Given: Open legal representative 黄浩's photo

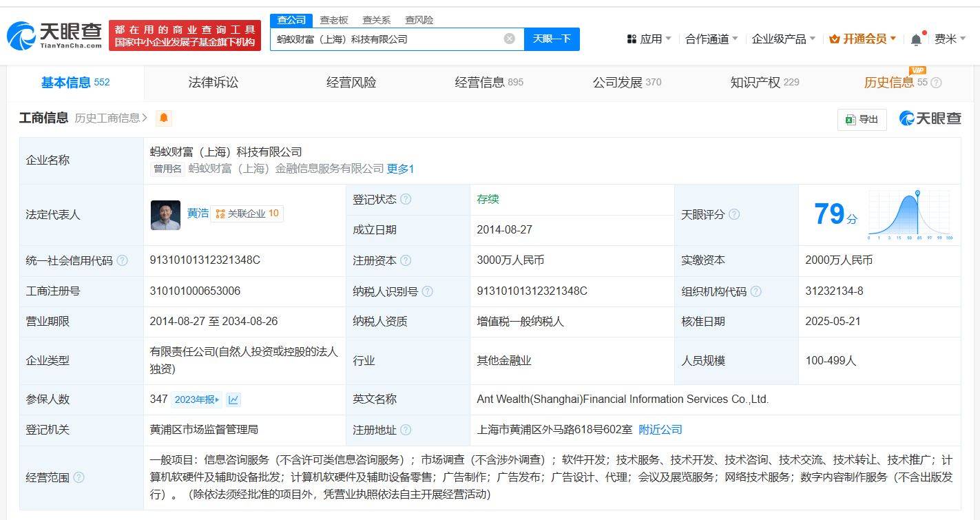Looking at the screenshot, I should click(x=165, y=215).
